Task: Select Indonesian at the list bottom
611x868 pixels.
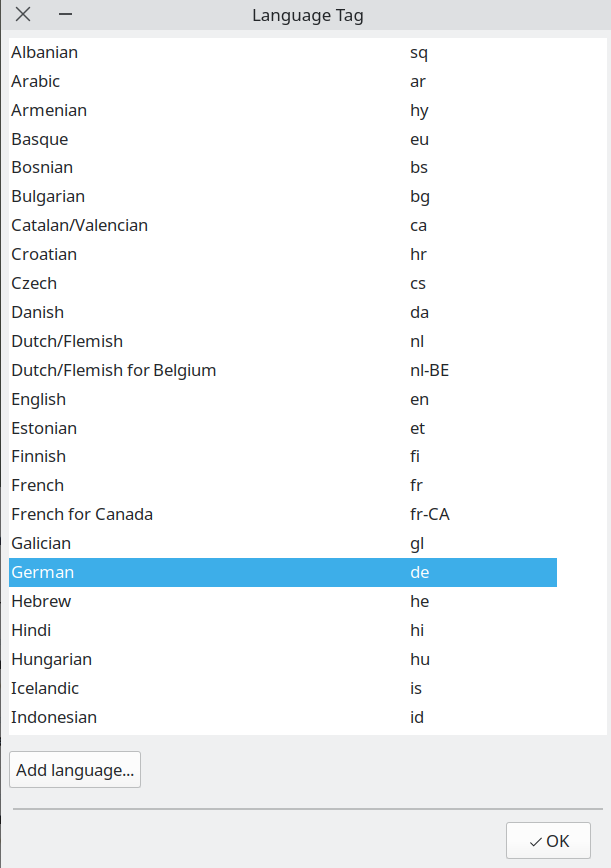Action: 54,717
